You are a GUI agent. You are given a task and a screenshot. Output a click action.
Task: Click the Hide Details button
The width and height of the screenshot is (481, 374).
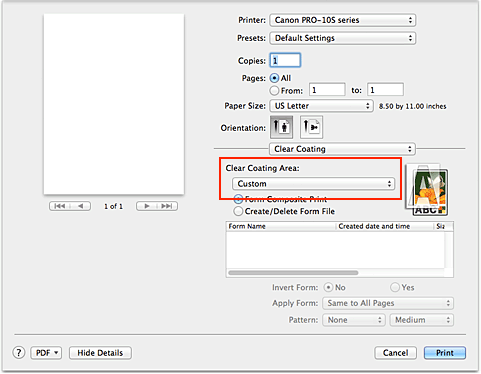(100, 353)
